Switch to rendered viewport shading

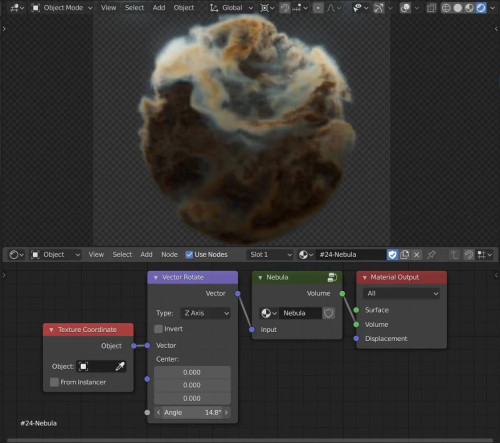481,8
